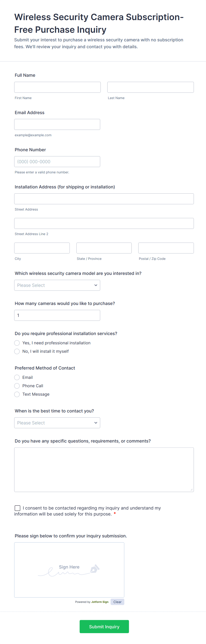Choose Email as preferred contact method
The image size is (206, 644).
click(x=17, y=378)
